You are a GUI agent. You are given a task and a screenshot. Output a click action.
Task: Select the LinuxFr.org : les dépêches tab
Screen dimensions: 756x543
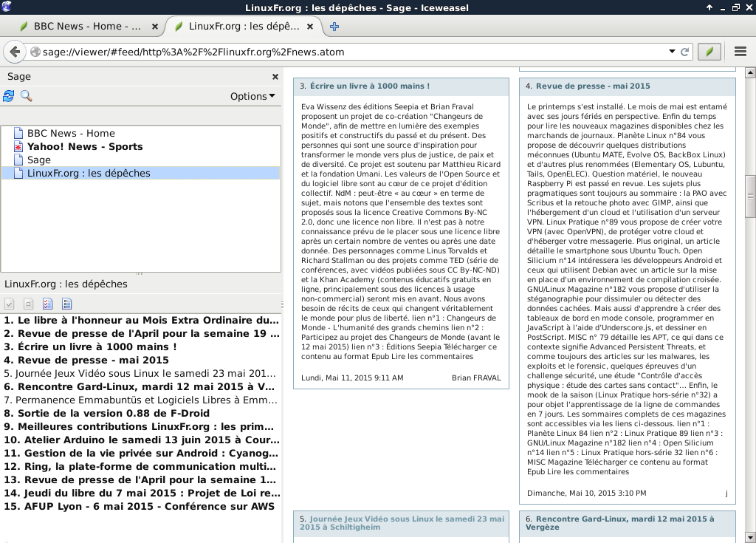pos(244,27)
